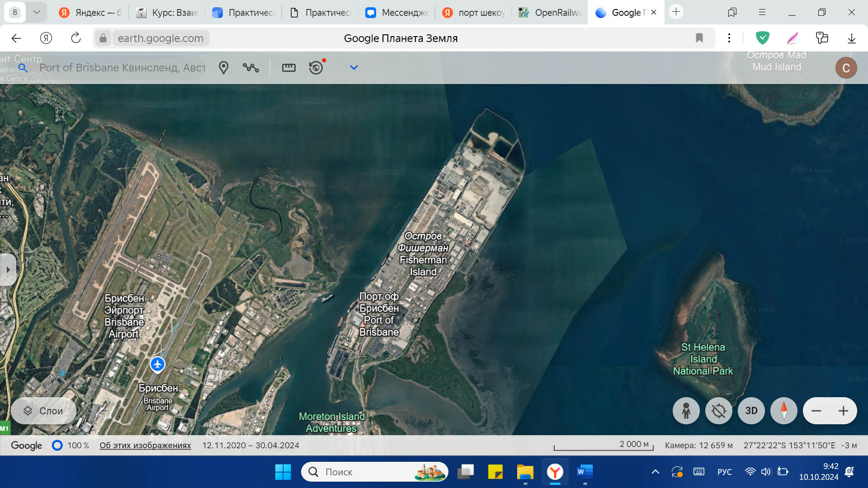Open the Yandex home button

[46, 38]
